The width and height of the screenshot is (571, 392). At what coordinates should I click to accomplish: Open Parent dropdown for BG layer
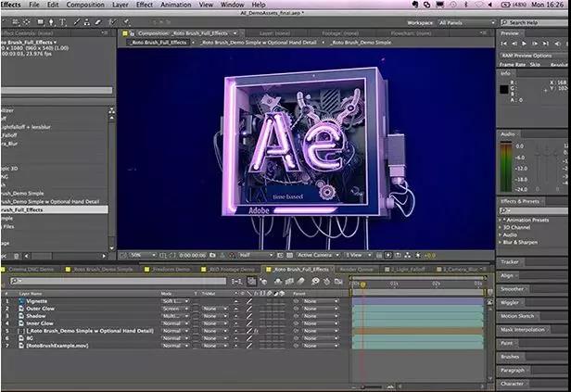click(321, 338)
